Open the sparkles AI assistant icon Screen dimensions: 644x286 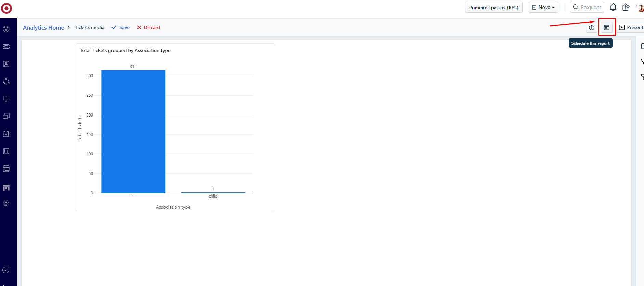pyautogui.click(x=626, y=7)
